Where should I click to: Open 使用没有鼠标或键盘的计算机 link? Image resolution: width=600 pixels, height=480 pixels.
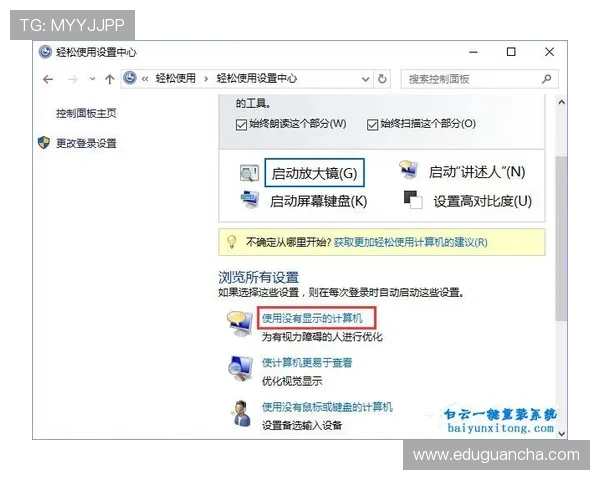[327, 407]
